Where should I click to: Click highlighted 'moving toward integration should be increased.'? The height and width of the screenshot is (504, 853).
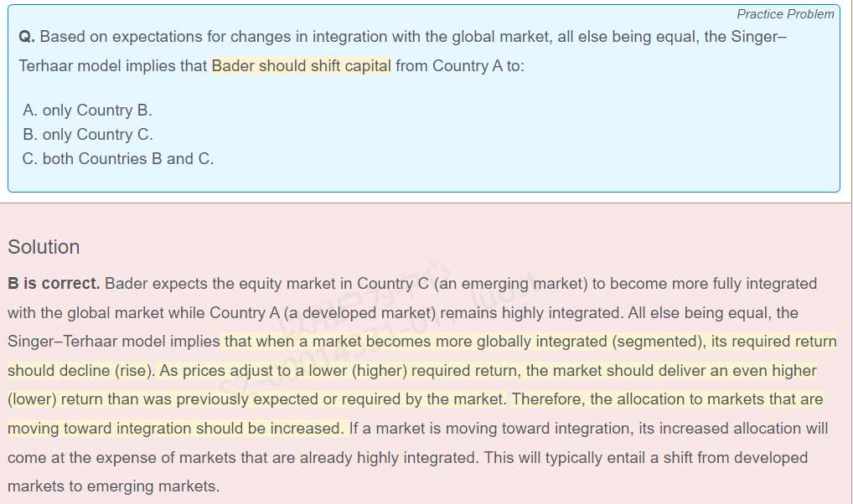tap(176, 429)
